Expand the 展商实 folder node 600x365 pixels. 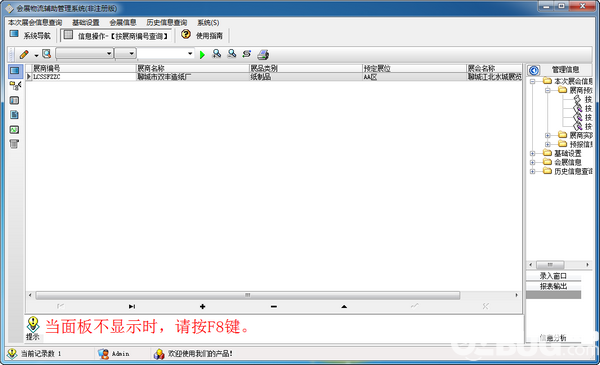click(x=548, y=135)
